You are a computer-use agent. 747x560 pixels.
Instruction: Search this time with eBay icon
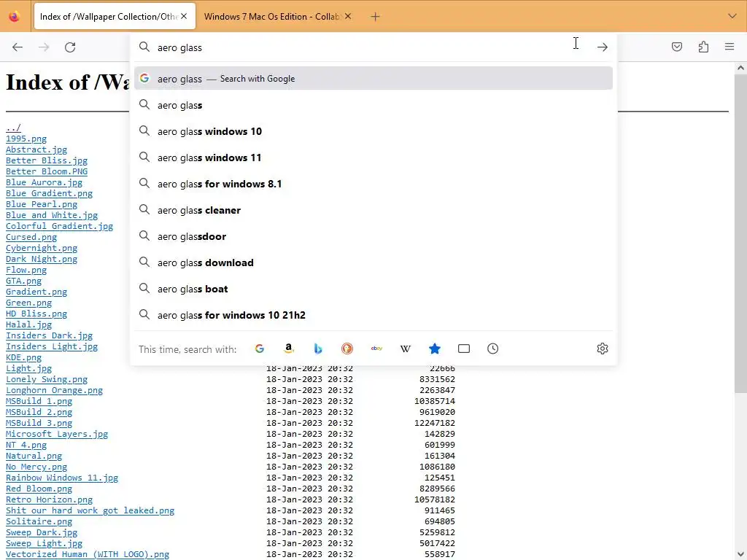click(x=376, y=349)
